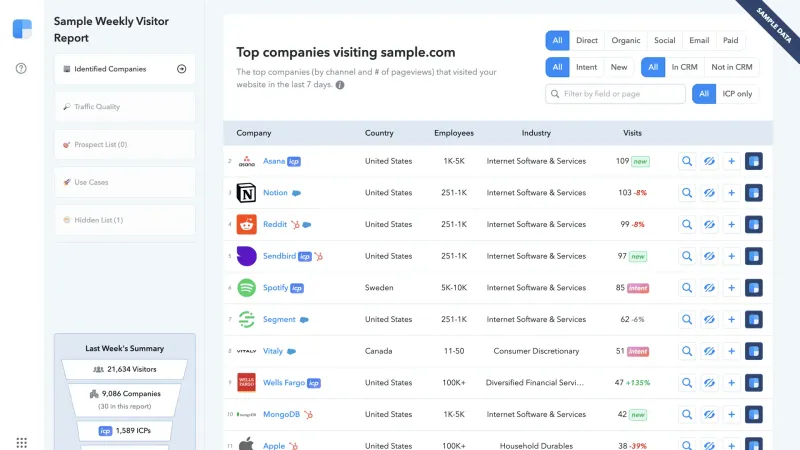800x450 pixels.
Task: Select the Direct channel tab
Action: (587, 40)
